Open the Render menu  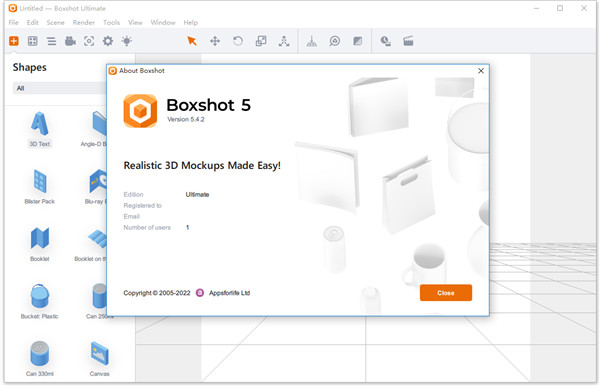point(83,23)
